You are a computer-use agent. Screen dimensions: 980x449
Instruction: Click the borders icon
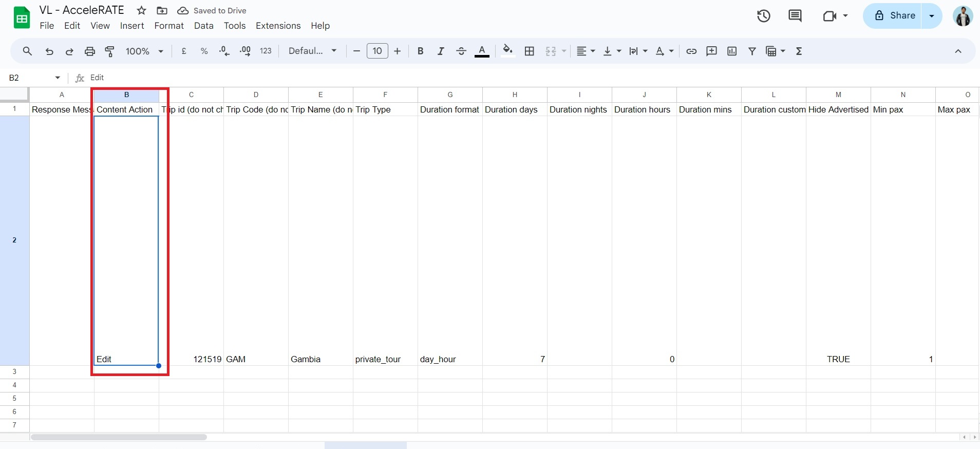(x=530, y=51)
